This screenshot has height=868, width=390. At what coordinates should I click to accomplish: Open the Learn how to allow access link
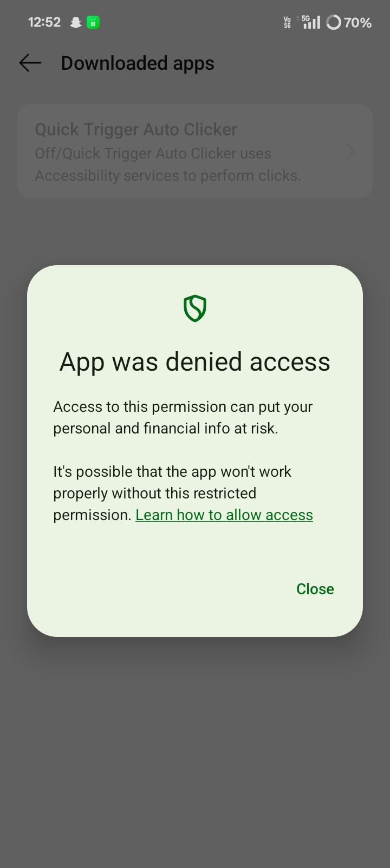(224, 515)
